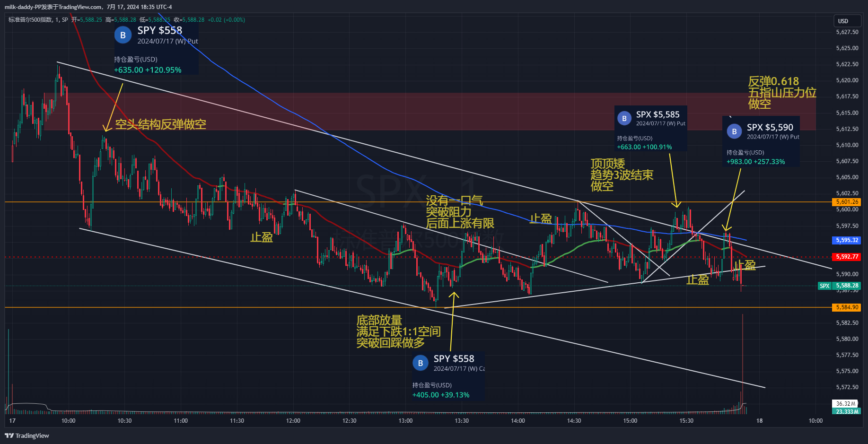Click the green 5,588.28 last price label
868x444 pixels.
tap(847, 286)
